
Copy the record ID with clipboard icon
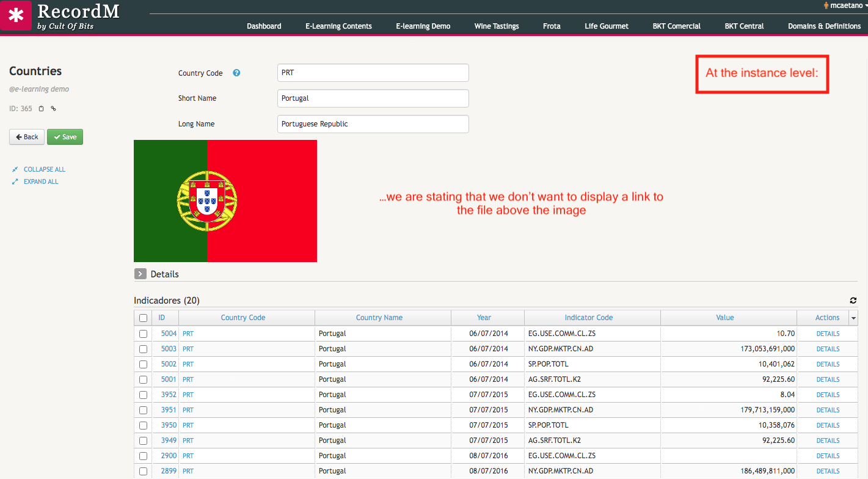click(42, 109)
